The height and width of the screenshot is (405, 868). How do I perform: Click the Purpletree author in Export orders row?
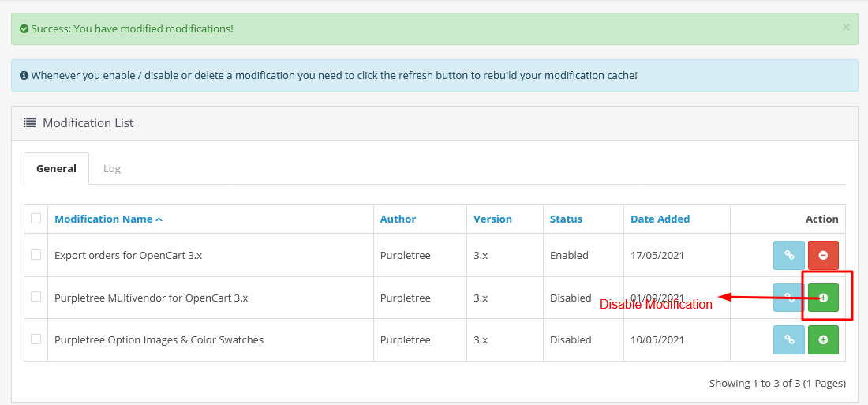point(406,256)
